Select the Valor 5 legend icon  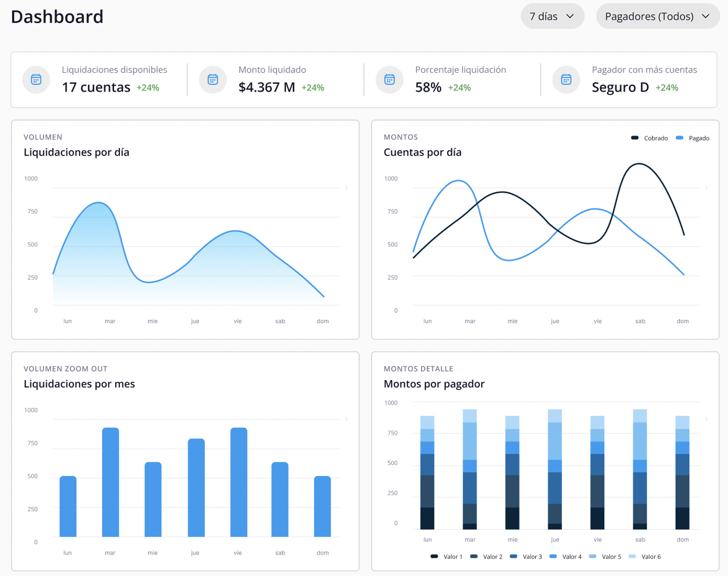pyautogui.click(x=593, y=556)
